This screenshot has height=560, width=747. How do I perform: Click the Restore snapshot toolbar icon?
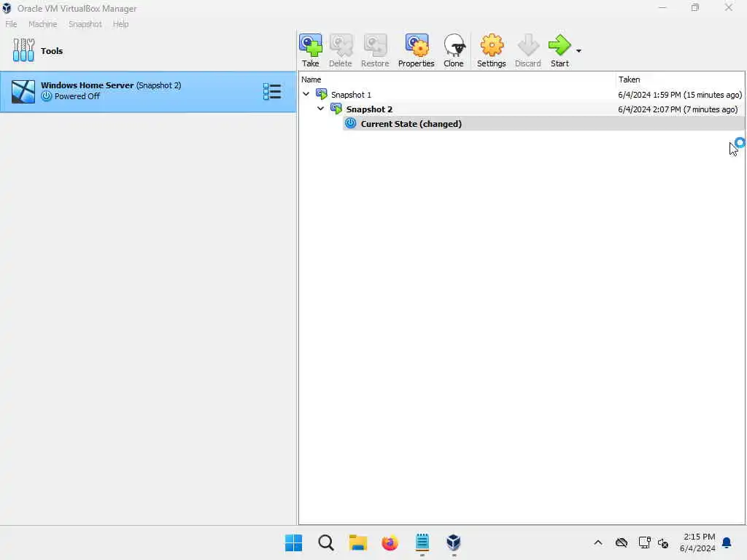pyautogui.click(x=375, y=50)
